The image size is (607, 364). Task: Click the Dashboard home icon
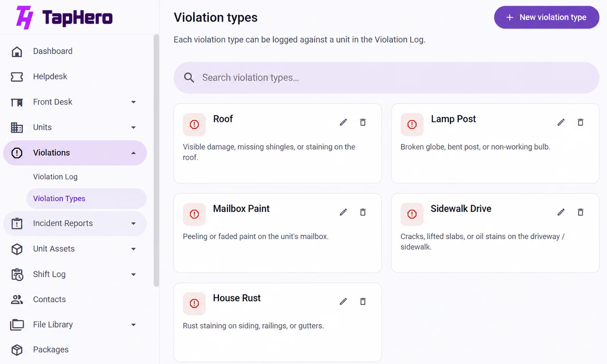[x=17, y=51]
